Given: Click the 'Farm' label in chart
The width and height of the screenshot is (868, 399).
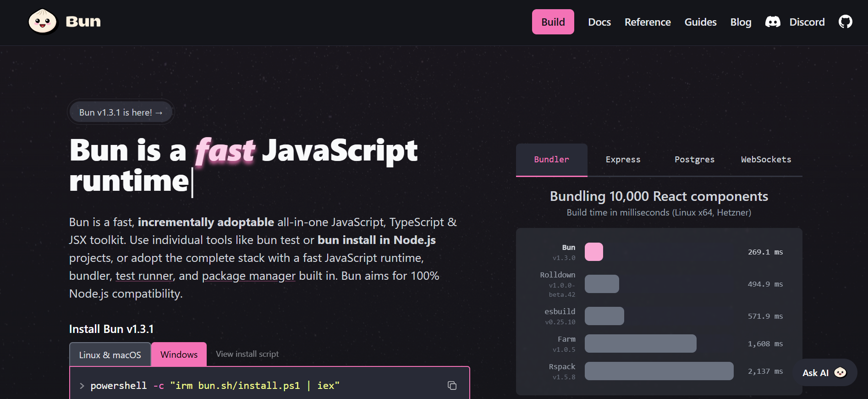Looking at the screenshot, I should [566, 339].
